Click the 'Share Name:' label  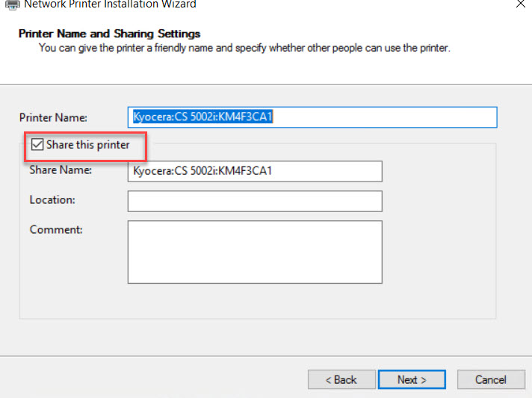tap(61, 170)
